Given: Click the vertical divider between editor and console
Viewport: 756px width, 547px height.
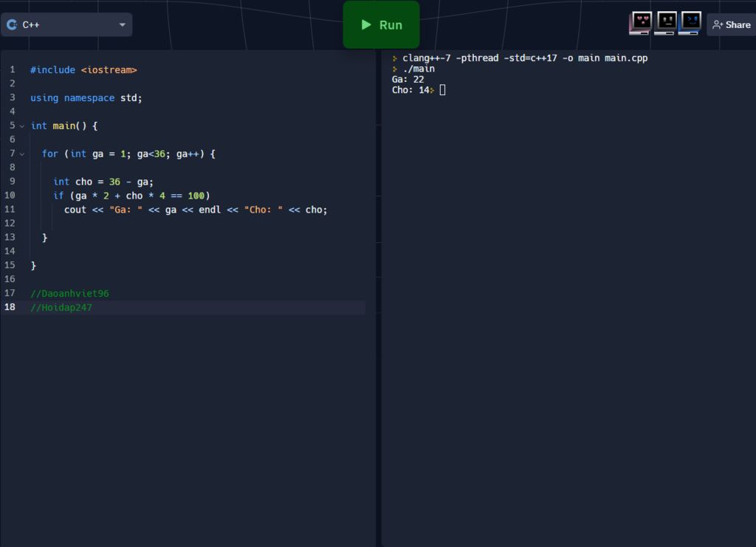Looking at the screenshot, I should point(379,295).
